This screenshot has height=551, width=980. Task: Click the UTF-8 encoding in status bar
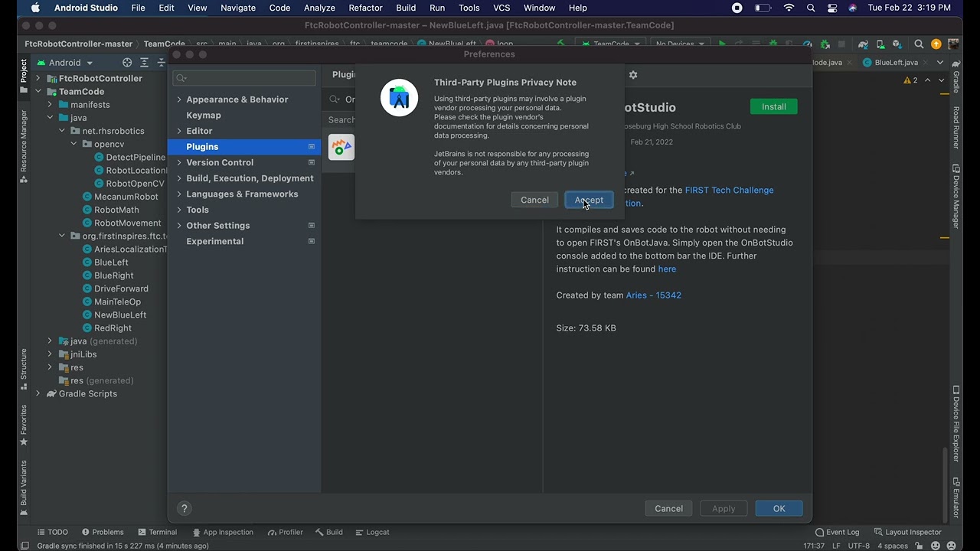click(858, 546)
